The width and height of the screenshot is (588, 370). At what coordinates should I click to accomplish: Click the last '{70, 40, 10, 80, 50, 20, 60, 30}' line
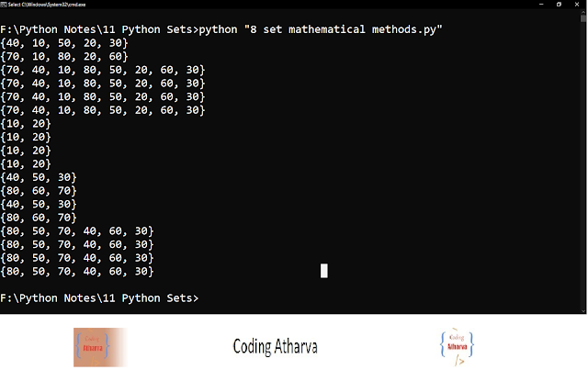[x=103, y=110]
